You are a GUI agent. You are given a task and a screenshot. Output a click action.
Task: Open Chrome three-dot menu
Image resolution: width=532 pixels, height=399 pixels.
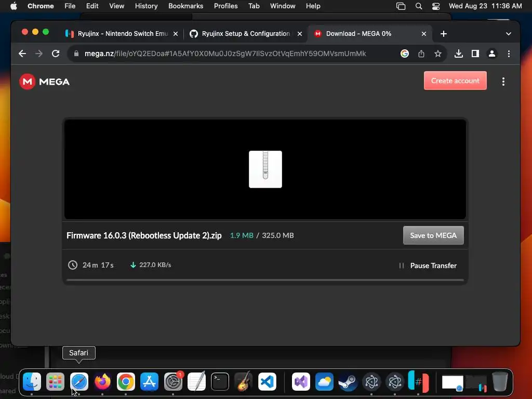click(509, 54)
